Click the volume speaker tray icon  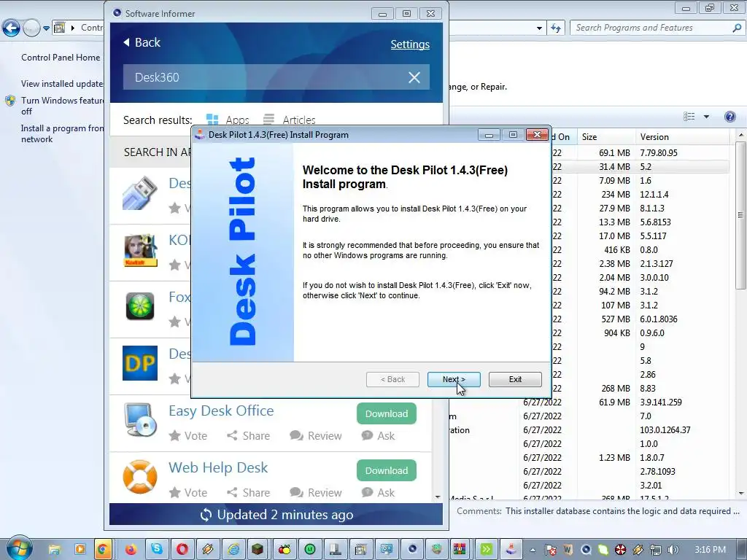pyautogui.click(x=673, y=550)
